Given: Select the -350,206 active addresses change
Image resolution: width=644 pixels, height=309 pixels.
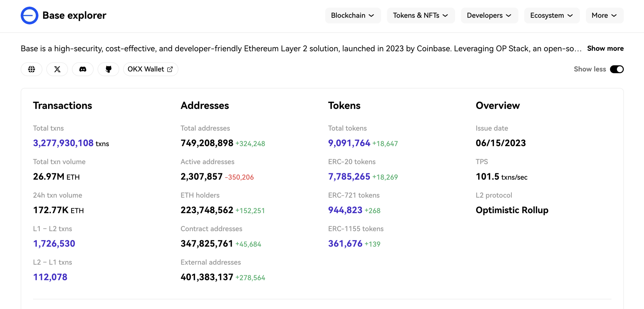Looking at the screenshot, I should tap(239, 177).
